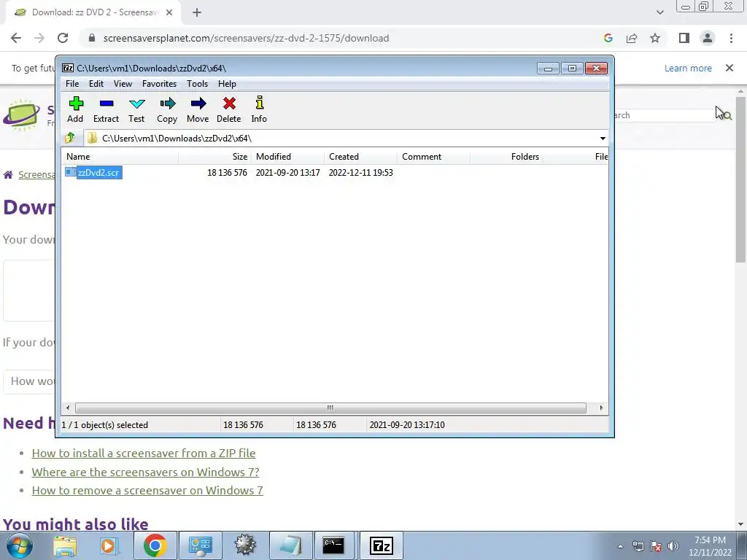Screen dimensions: 747x560
Task: Go up one folder level in 7-Zip
Action: [x=70, y=138]
